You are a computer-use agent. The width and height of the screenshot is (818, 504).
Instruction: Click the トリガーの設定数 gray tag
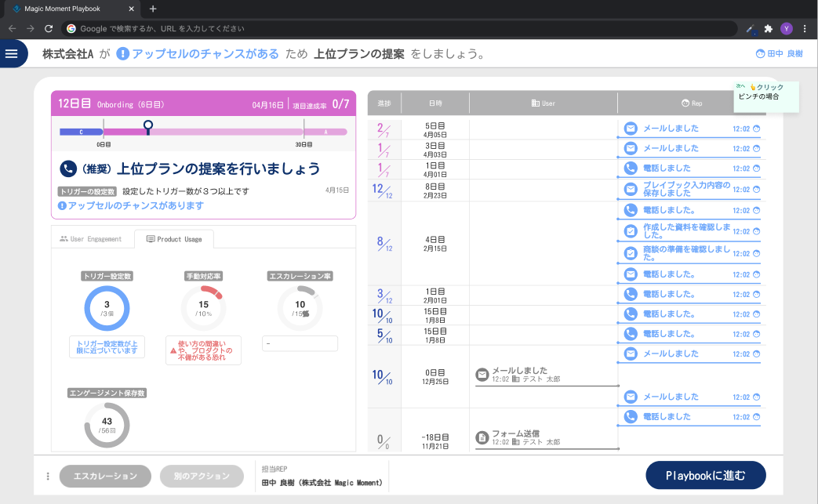click(x=86, y=191)
